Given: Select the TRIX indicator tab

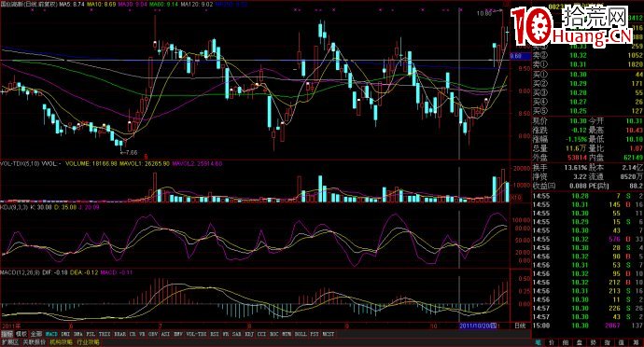Looking at the screenshot, I should click(x=105, y=334).
